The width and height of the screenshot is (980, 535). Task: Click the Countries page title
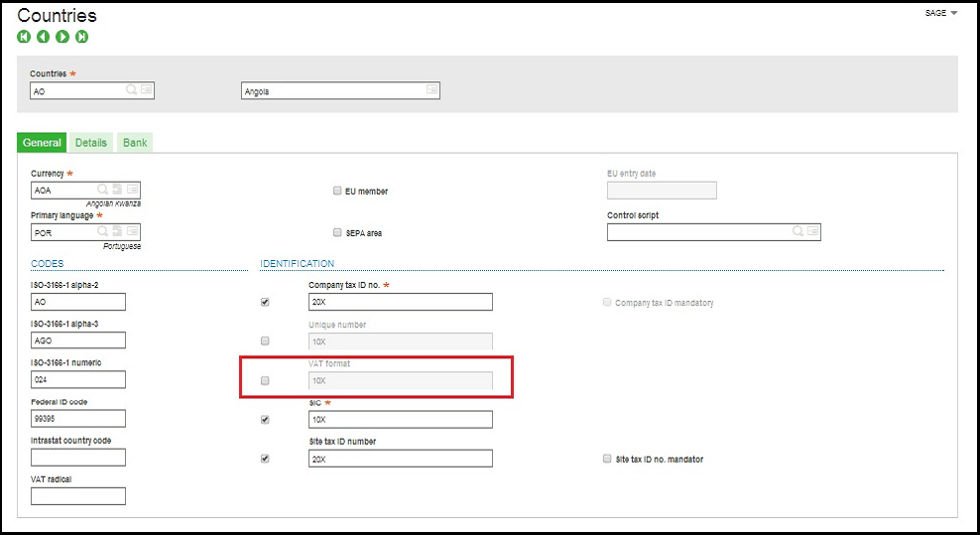57,15
